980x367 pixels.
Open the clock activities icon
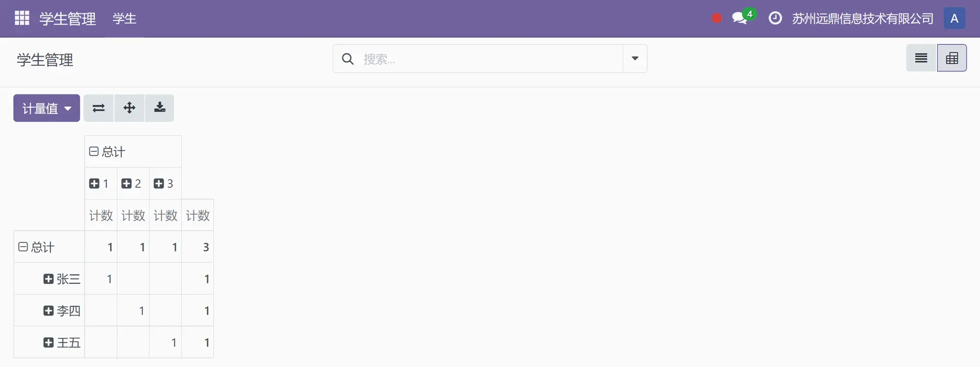pyautogui.click(x=775, y=18)
